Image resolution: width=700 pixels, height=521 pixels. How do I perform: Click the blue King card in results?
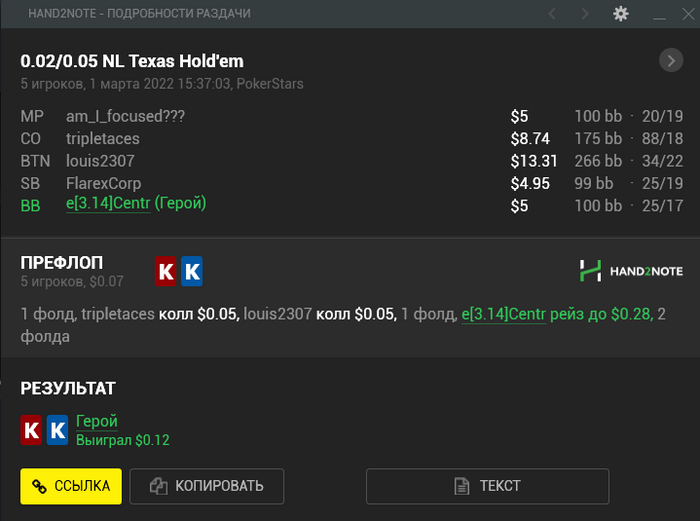point(58,430)
